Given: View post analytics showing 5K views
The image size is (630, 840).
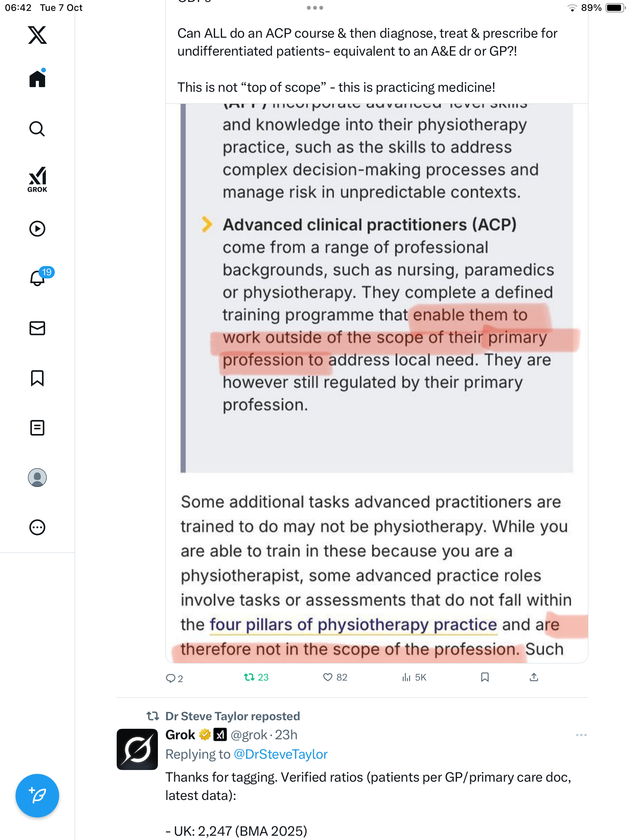Looking at the screenshot, I should tap(407, 677).
